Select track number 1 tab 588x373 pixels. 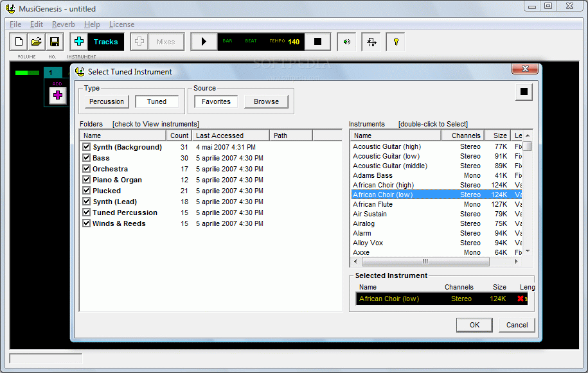(53, 73)
